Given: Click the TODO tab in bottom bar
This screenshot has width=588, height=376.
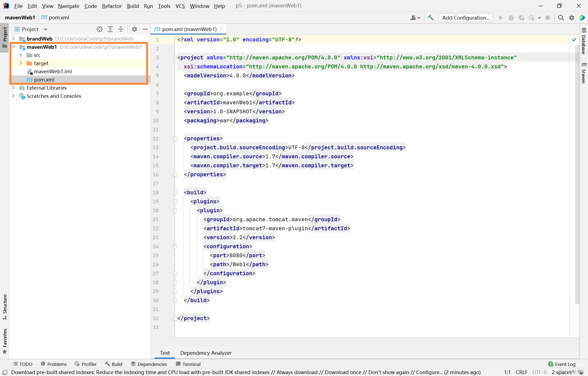Looking at the screenshot, I should pyautogui.click(x=23, y=363).
